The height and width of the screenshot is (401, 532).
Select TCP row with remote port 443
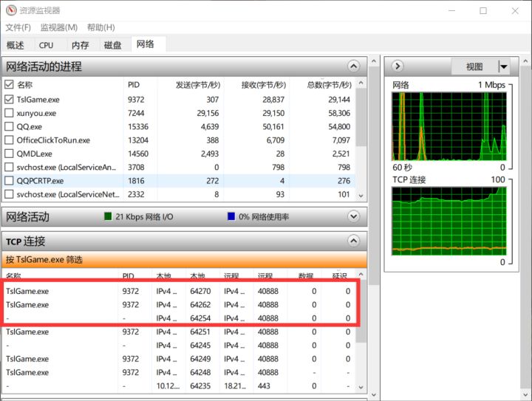point(180,386)
